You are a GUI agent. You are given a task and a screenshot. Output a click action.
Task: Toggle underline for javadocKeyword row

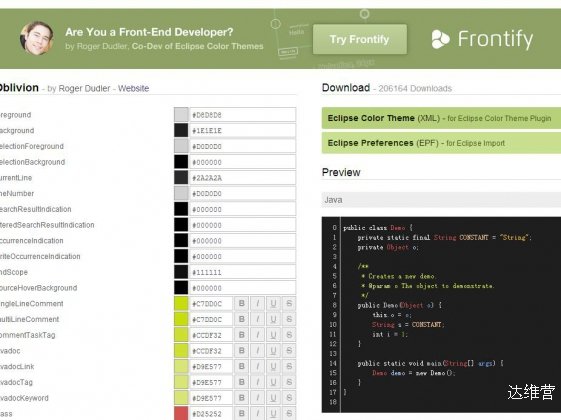click(273, 398)
